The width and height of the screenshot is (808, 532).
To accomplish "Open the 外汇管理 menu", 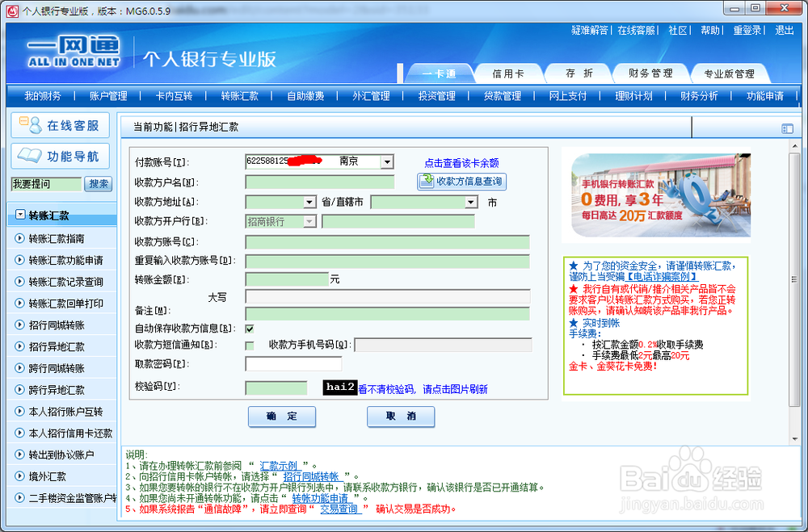I will [x=371, y=96].
